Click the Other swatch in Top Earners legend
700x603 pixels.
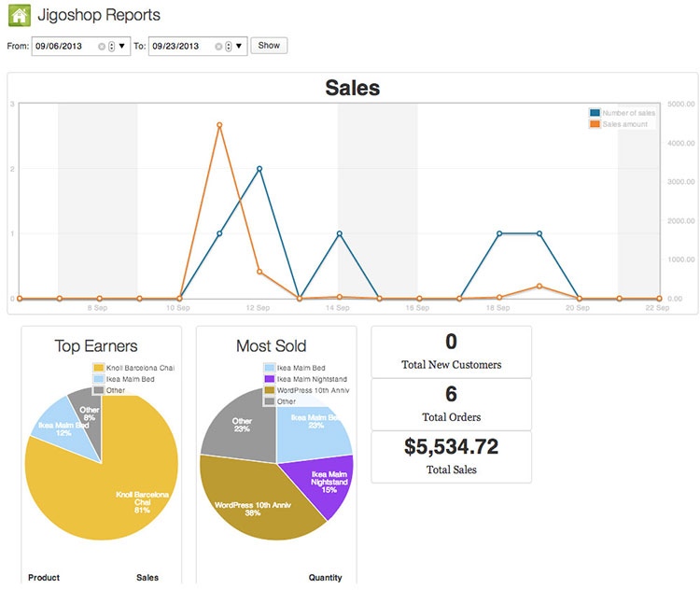click(x=99, y=390)
